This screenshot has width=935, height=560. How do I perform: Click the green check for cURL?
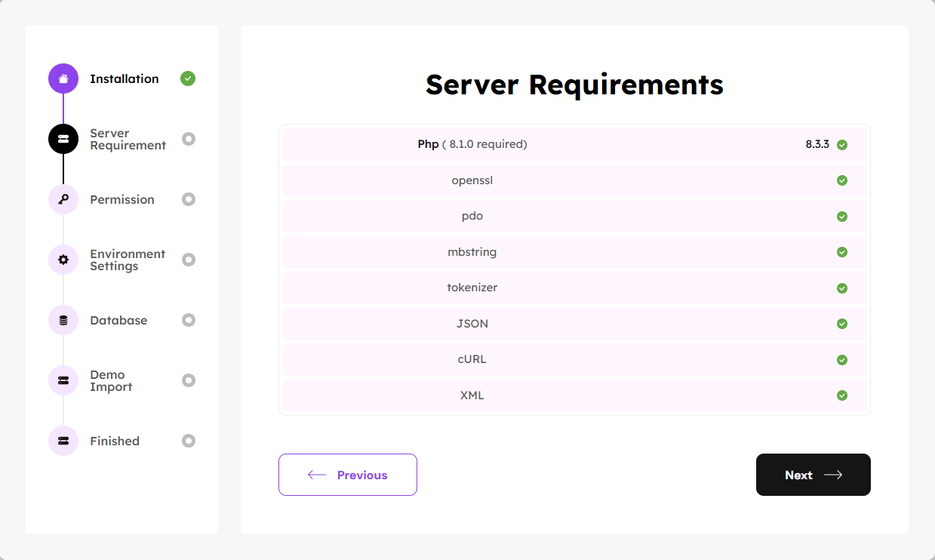(x=842, y=360)
